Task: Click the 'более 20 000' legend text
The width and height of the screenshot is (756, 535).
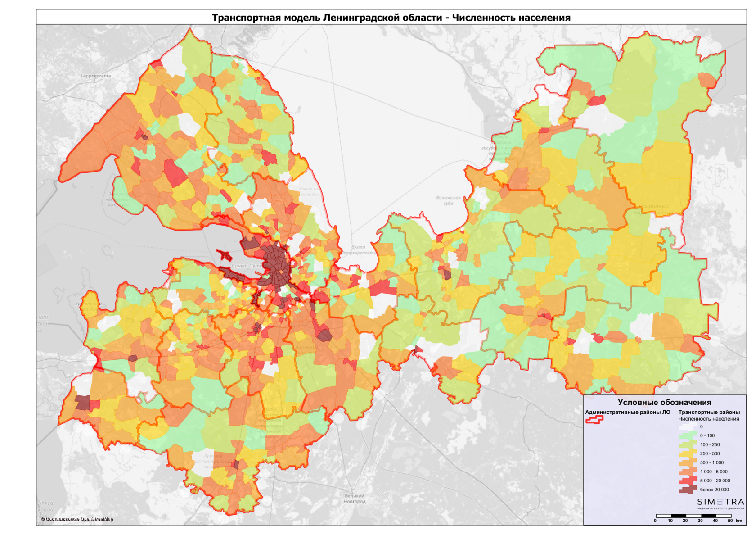Action: click(714, 490)
